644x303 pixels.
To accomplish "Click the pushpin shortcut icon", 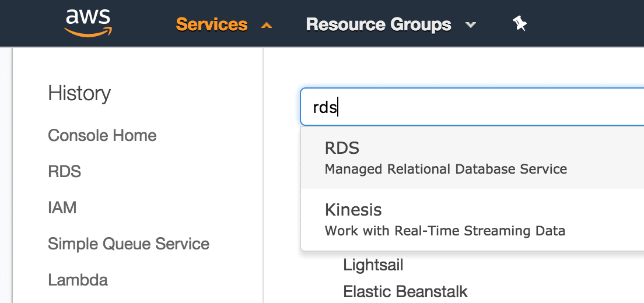I will (520, 24).
